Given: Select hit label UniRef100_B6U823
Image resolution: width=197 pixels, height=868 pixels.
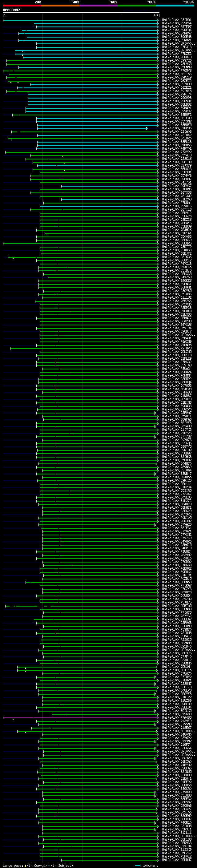Looking at the screenshot, I should [176, 169].
